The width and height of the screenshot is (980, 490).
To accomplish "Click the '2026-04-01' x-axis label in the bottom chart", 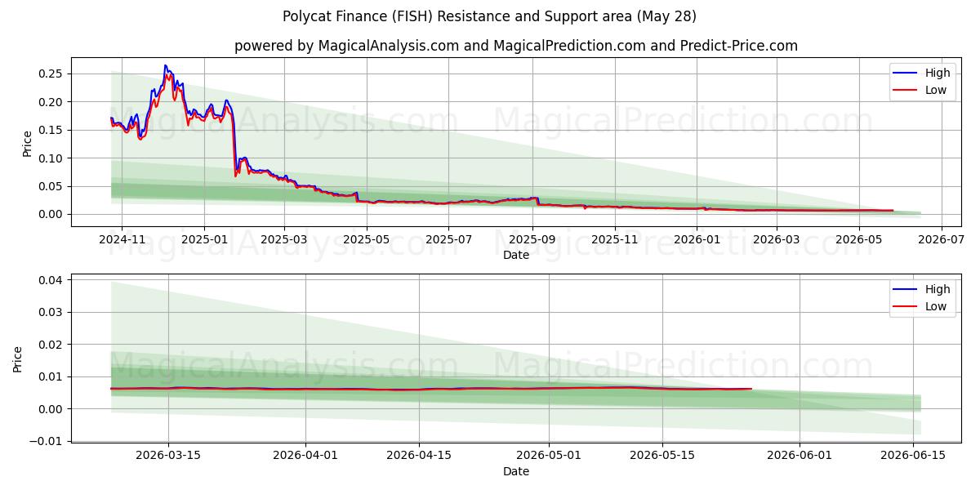I will (x=305, y=457).
